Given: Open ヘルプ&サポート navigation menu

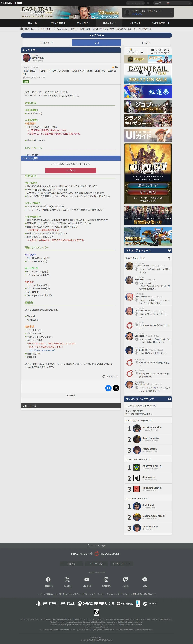Looking at the screenshot, I should click(x=161, y=23).
